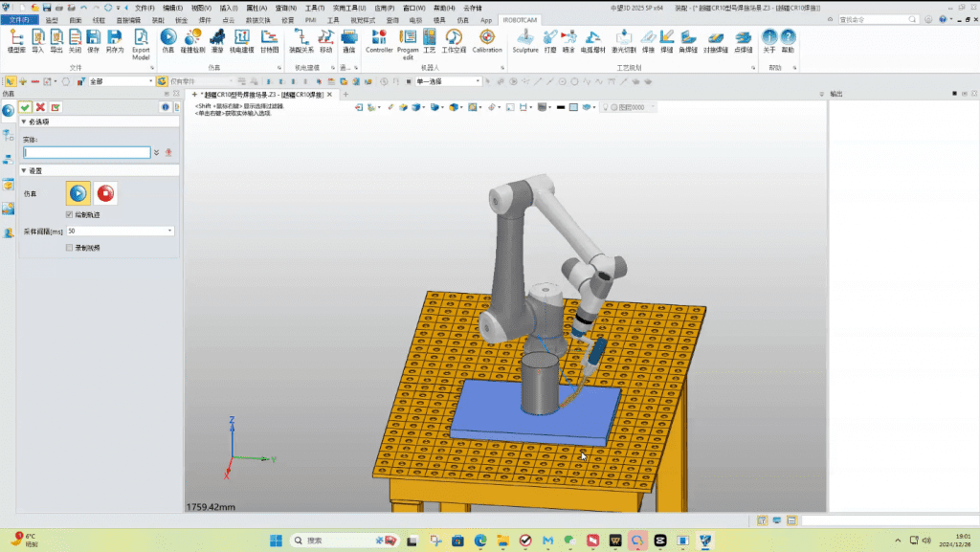
Task: Collapse the 必选项 section
Action: [x=23, y=122]
